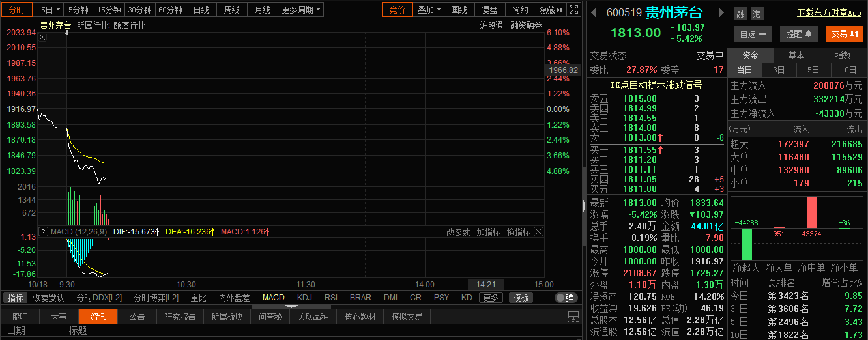Open the 指数 index tab
Viewport: 868px width, 340px height.
[843, 55]
